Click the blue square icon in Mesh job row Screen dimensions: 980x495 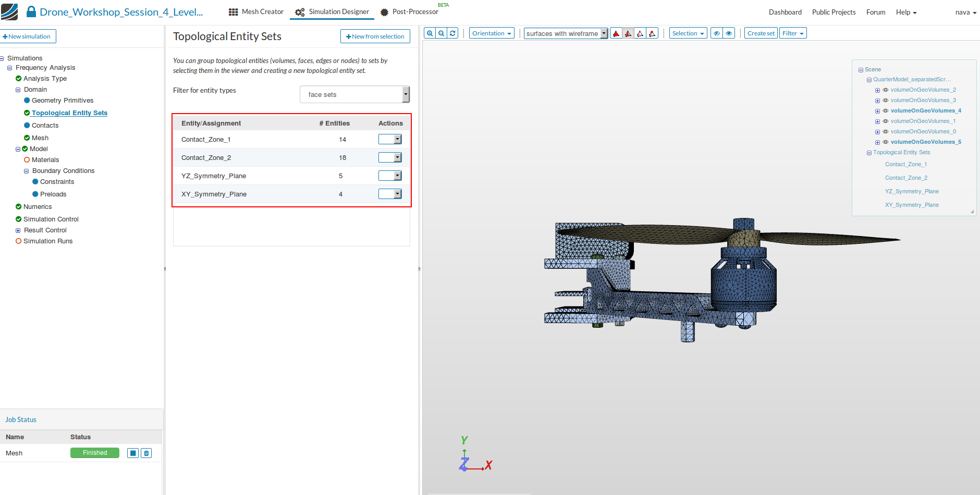click(133, 453)
